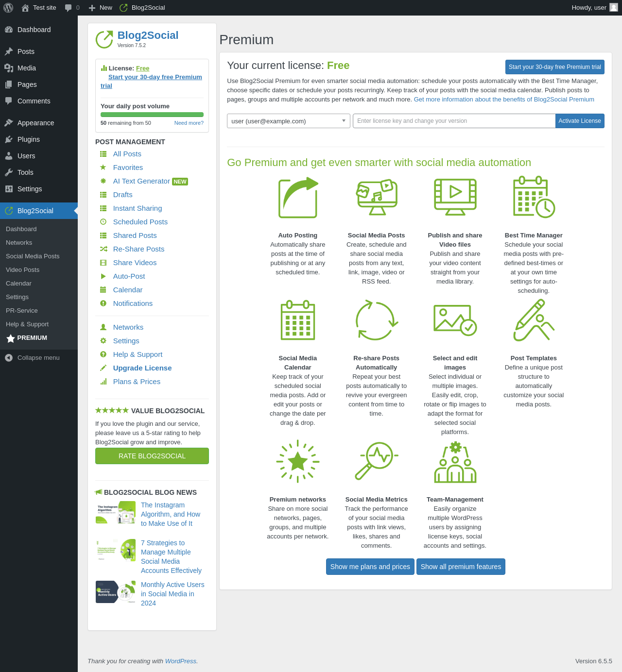Click the Best Time Manager calendar-clock icon

pyautogui.click(x=534, y=197)
